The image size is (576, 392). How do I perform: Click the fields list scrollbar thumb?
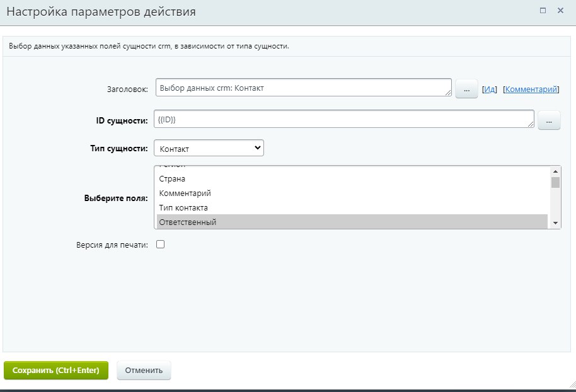[555, 183]
